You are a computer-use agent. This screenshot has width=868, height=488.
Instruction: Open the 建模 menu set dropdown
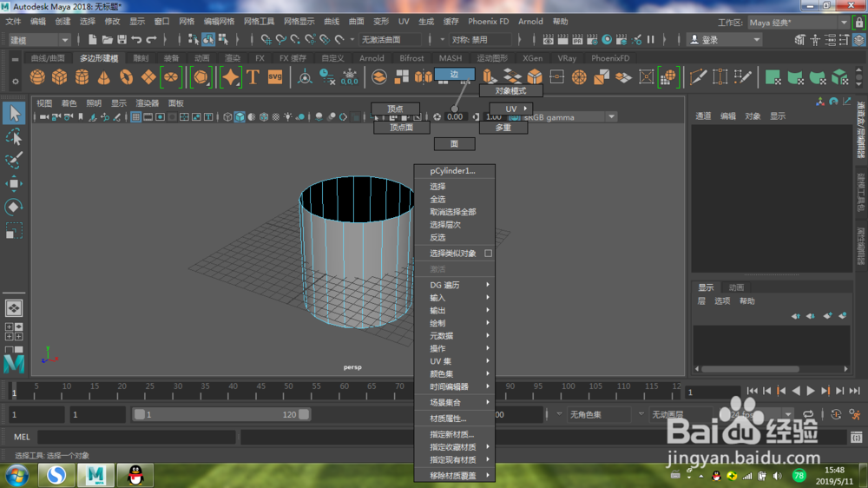click(x=39, y=40)
